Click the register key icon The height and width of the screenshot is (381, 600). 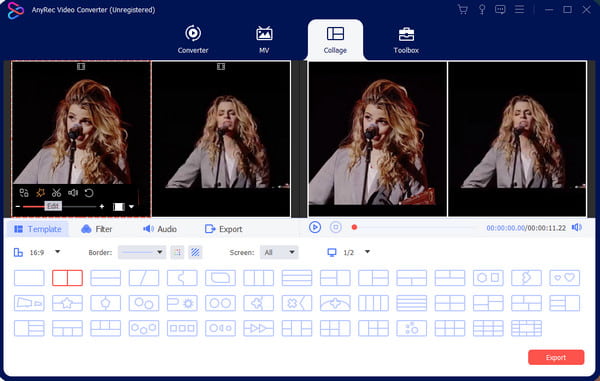click(x=482, y=10)
